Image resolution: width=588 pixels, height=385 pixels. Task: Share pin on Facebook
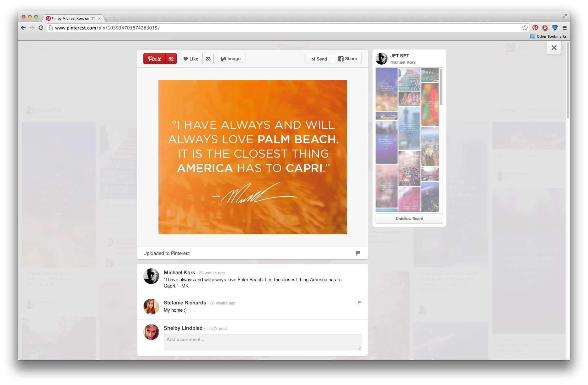(x=348, y=59)
